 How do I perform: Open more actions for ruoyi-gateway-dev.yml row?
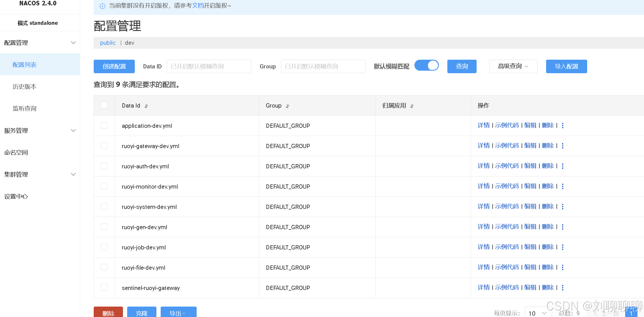coord(563,146)
